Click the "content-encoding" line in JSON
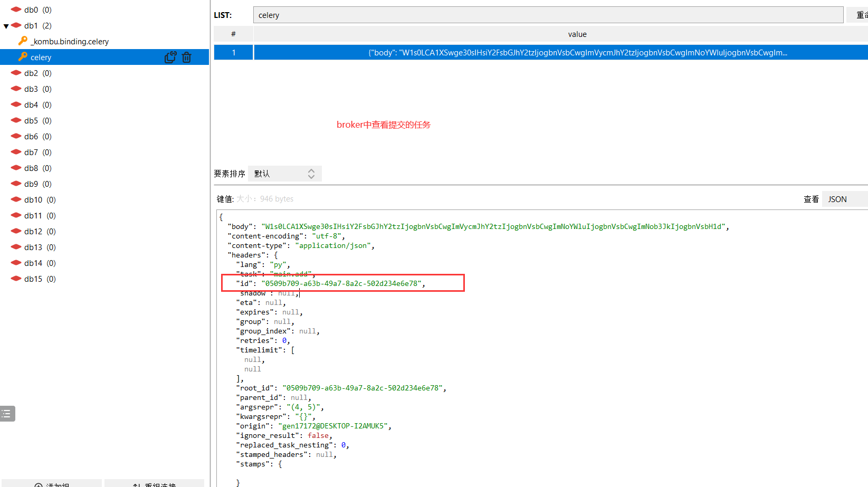The height and width of the screenshot is (487, 868). point(286,236)
